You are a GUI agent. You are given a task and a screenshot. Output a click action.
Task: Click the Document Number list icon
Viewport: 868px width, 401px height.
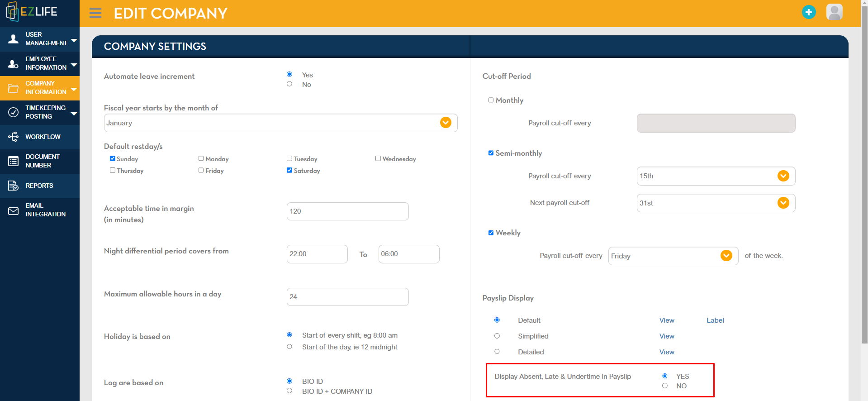(14, 161)
